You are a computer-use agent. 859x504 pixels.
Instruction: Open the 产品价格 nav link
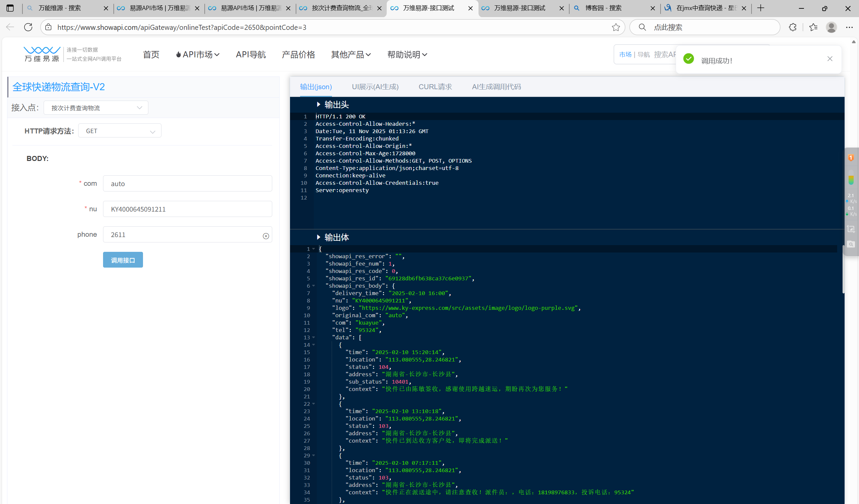coord(298,54)
